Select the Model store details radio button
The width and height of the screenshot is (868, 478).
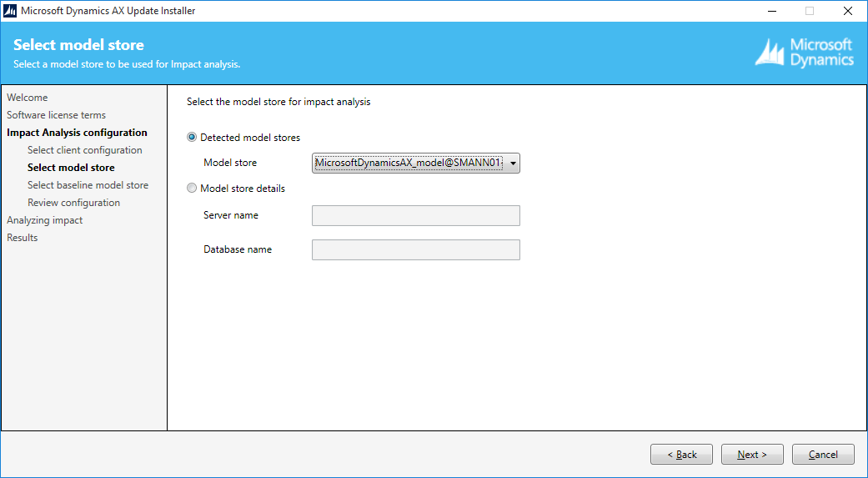[192, 189]
